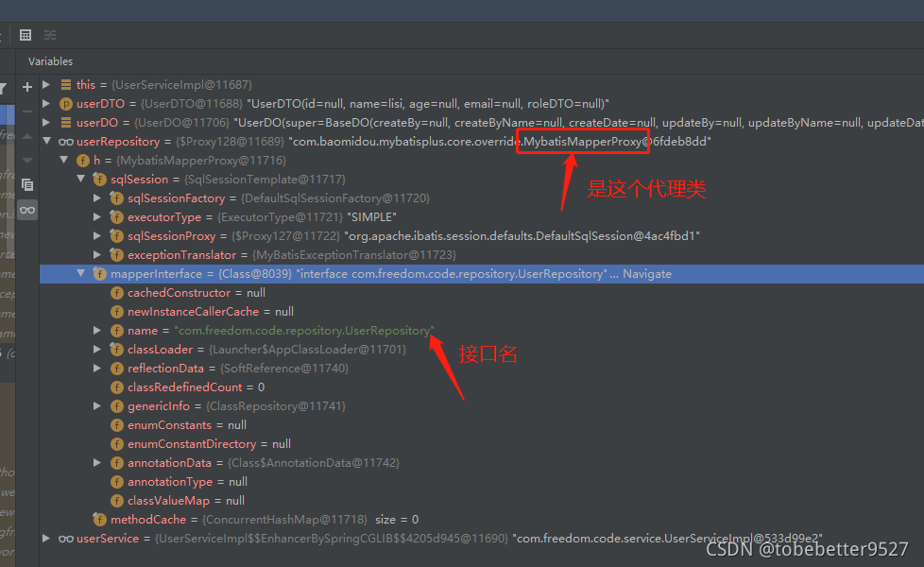
Task: Expand the userService watch node
Action: click(46, 538)
